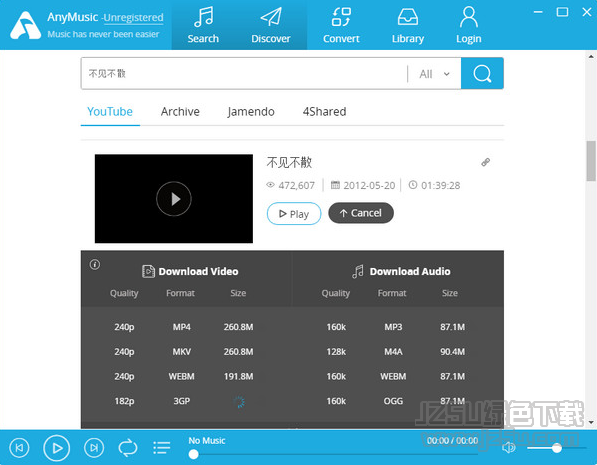
Task: Switch to the Jamendo tab
Action: pos(251,112)
